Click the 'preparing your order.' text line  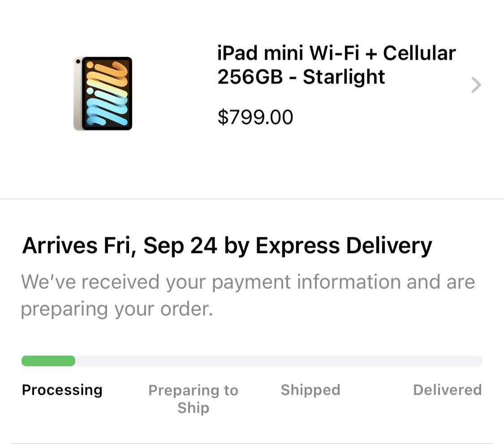(x=116, y=309)
